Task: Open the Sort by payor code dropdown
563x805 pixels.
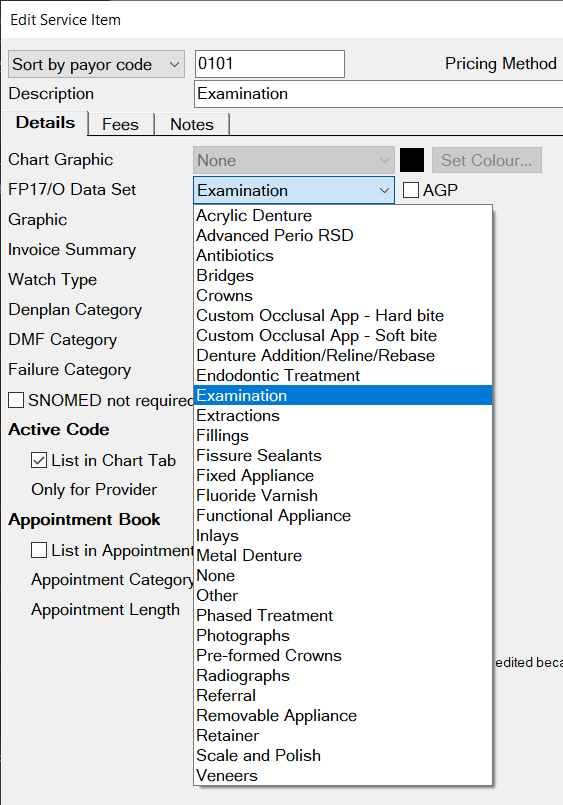Action: coord(96,64)
